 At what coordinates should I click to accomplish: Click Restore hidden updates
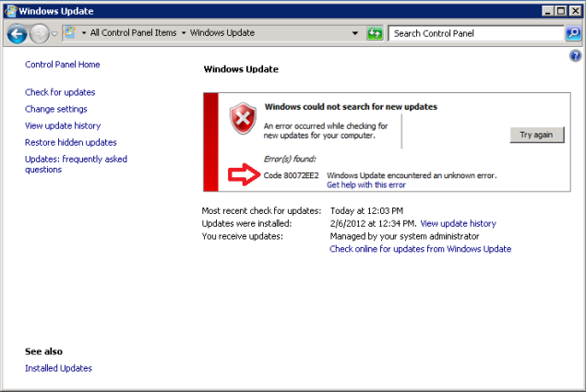pyautogui.click(x=71, y=142)
